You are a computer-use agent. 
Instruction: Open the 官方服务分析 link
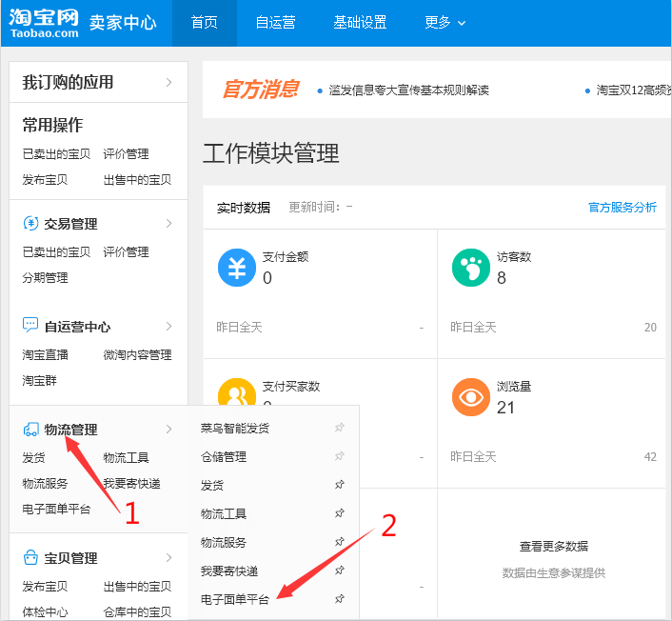point(623,207)
